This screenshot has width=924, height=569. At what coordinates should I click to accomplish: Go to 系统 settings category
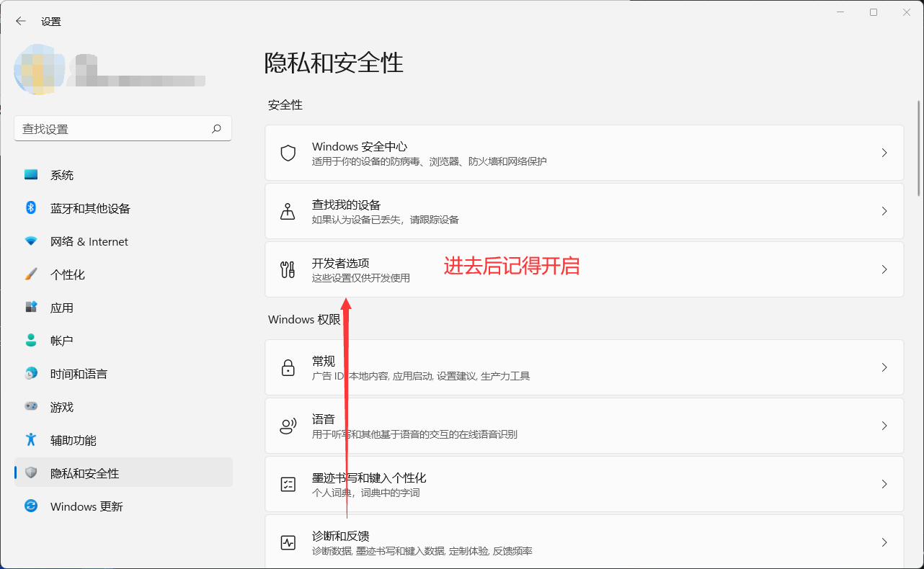click(123, 175)
